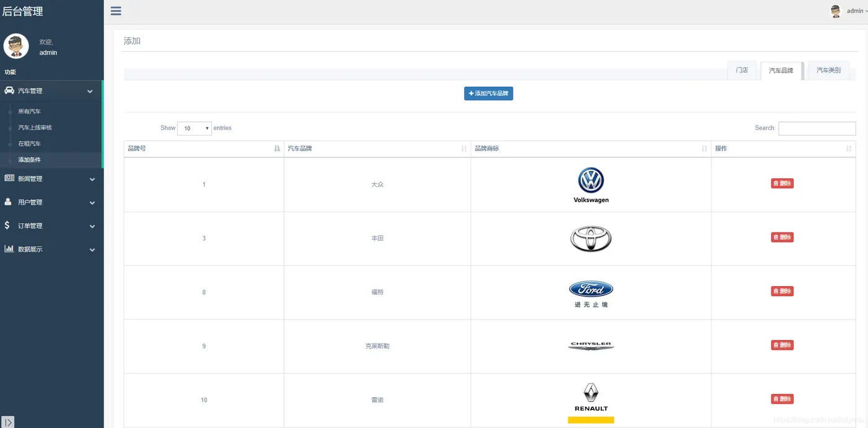Viewport: 868px width, 428px height.
Task: Click the dollar icon beside 订单管理
Action: [7, 225]
